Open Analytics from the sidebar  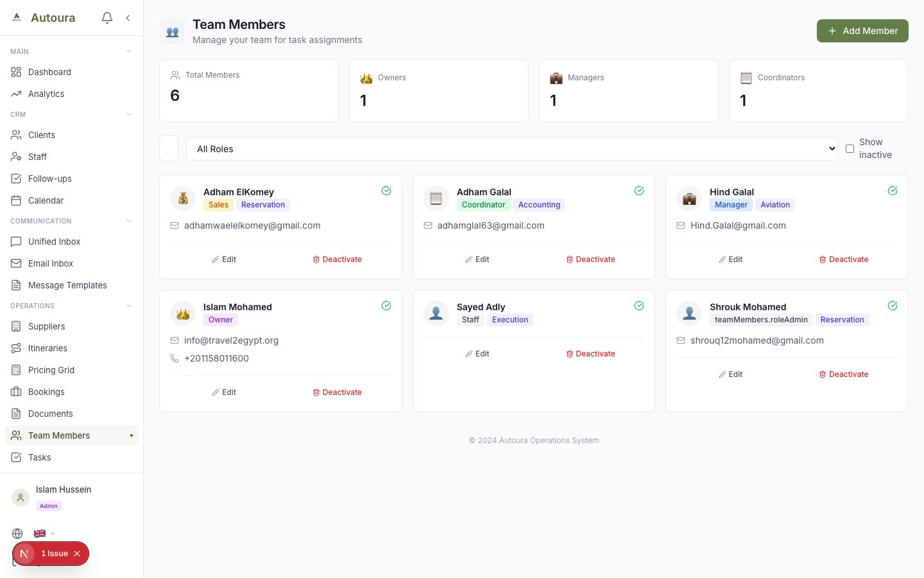(71, 94)
